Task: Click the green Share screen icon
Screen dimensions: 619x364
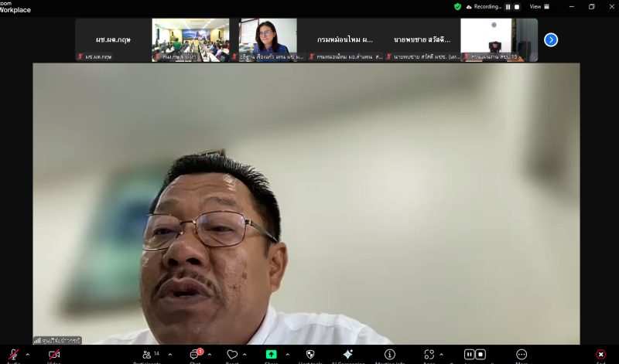Action: pyautogui.click(x=271, y=355)
